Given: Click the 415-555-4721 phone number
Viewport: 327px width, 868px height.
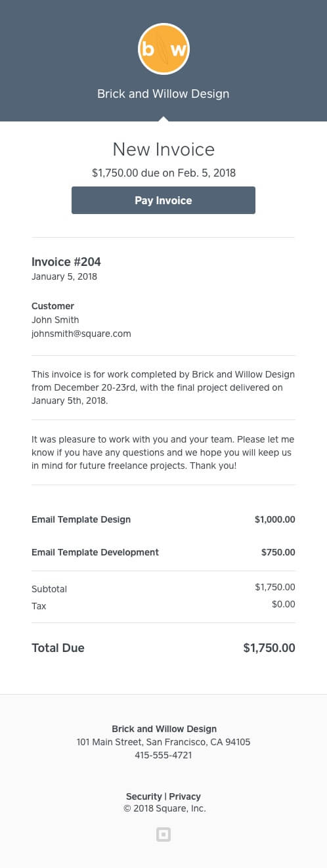Looking at the screenshot, I should [163, 755].
